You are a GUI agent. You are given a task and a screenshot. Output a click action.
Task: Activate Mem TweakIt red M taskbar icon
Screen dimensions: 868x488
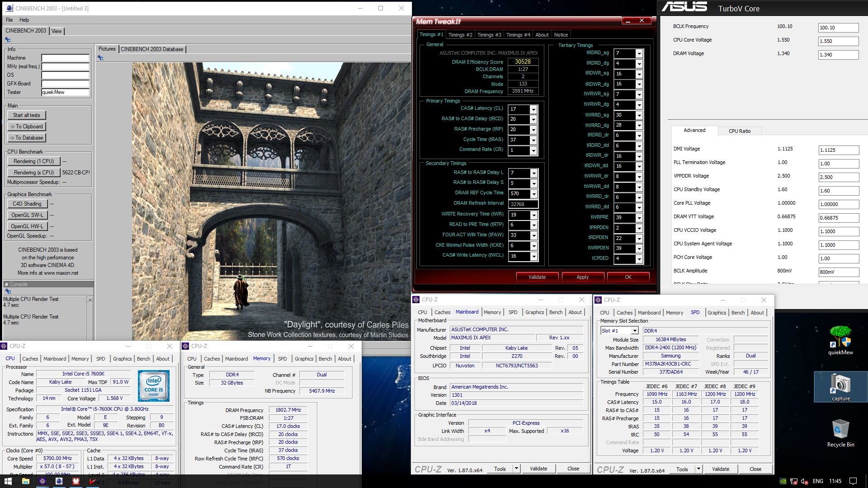(x=76, y=481)
